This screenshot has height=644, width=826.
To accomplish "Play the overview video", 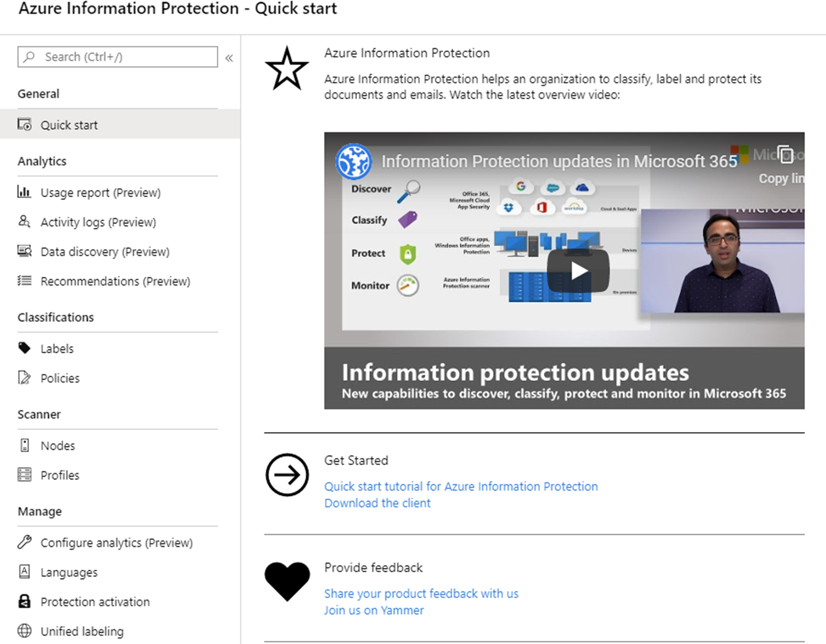I will 578,271.
